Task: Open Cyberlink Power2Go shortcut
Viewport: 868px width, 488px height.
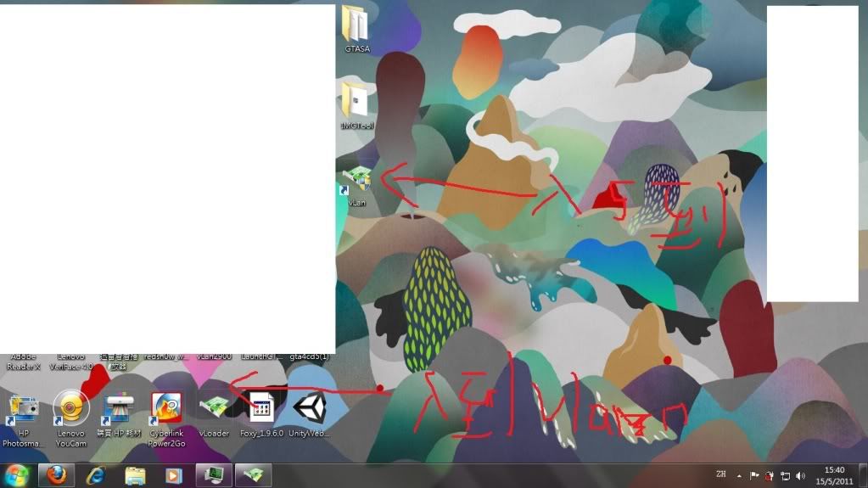Action: pos(166,409)
